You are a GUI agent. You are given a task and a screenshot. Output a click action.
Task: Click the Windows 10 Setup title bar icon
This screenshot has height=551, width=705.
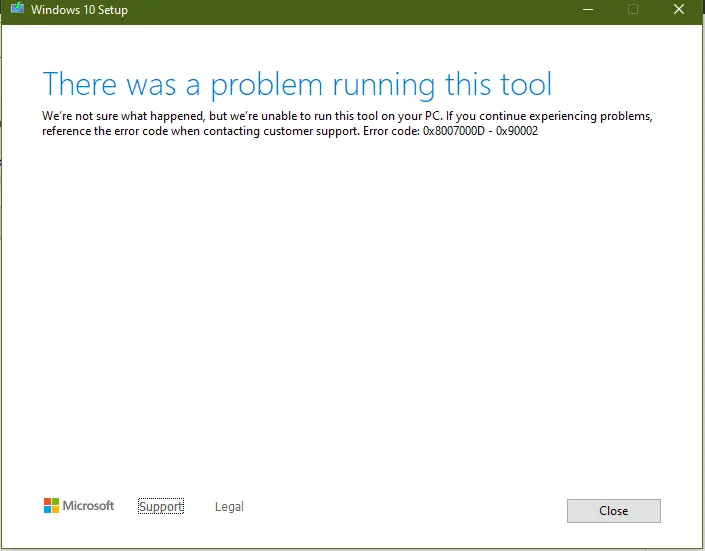tap(17, 8)
